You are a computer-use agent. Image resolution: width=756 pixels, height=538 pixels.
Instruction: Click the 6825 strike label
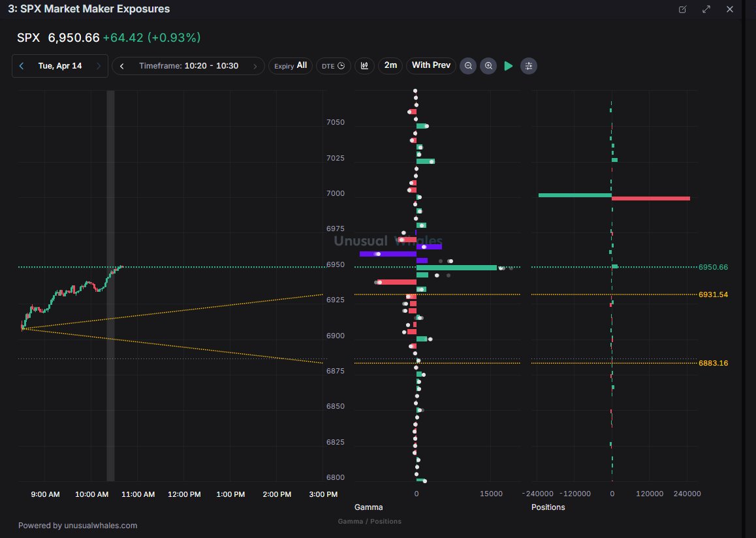[336, 443]
